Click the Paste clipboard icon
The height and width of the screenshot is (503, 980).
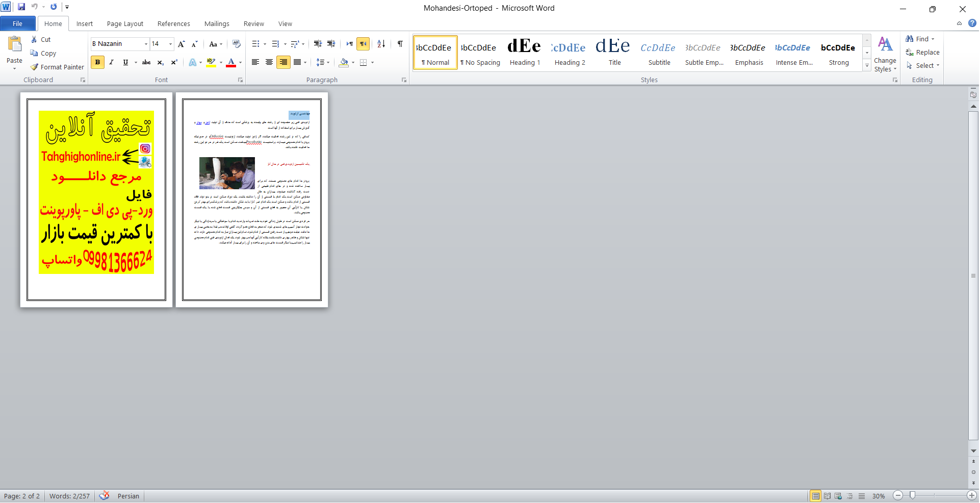click(x=14, y=45)
